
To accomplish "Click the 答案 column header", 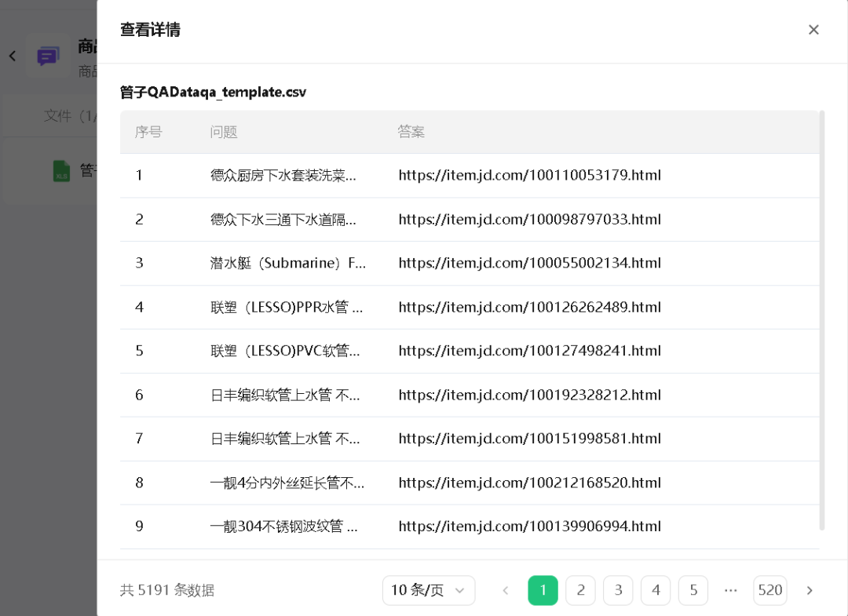I will [x=411, y=132].
